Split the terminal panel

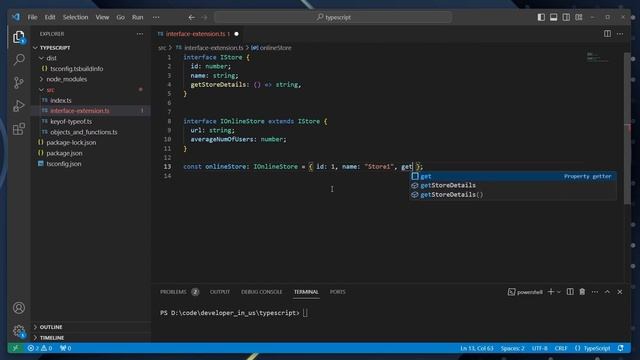pos(570,292)
